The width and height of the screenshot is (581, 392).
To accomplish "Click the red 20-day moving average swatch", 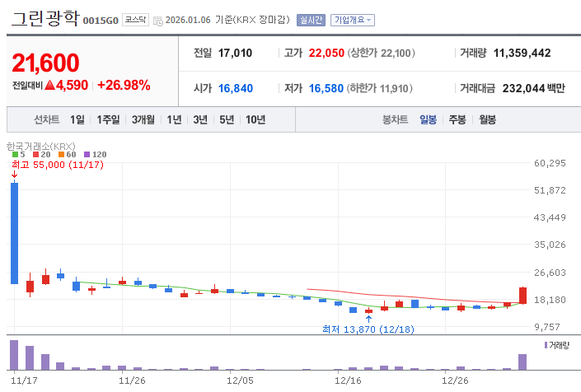I will pyautogui.click(x=36, y=154).
